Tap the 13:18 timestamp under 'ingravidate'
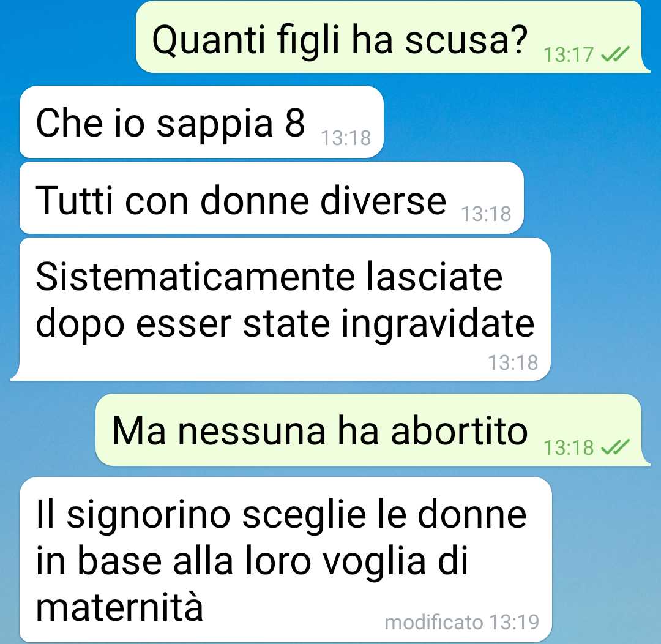661x644 pixels. (x=513, y=362)
